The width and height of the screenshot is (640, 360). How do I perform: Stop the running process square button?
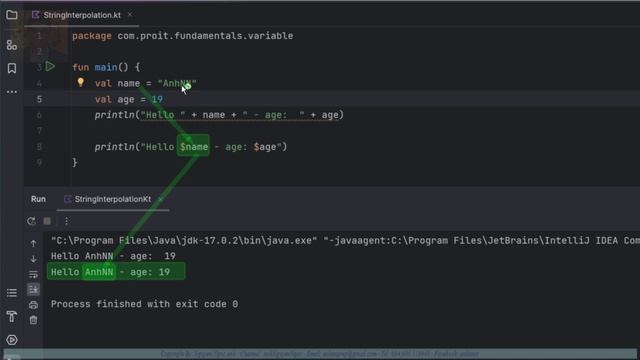pyautogui.click(x=47, y=221)
